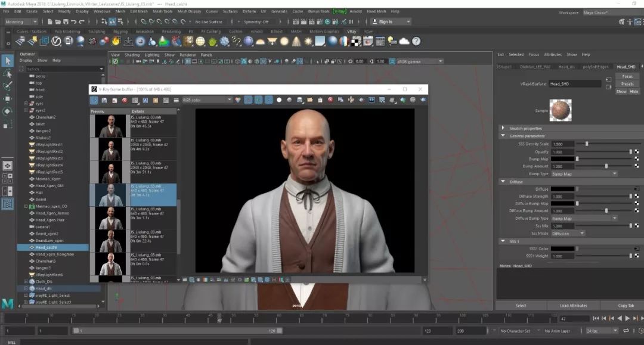Screen dimensions: 644x345
Task: Click the V-Ray cloud shelf icon
Action: (x=404, y=41)
